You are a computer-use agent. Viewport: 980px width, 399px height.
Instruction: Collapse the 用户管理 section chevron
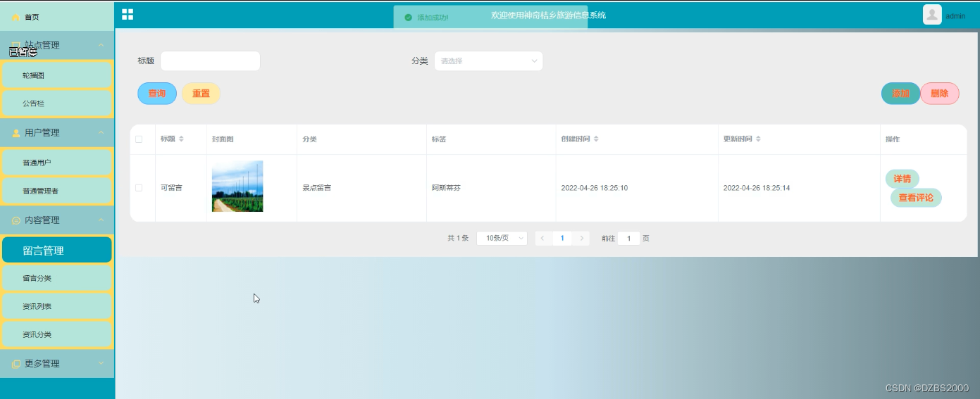101,132
